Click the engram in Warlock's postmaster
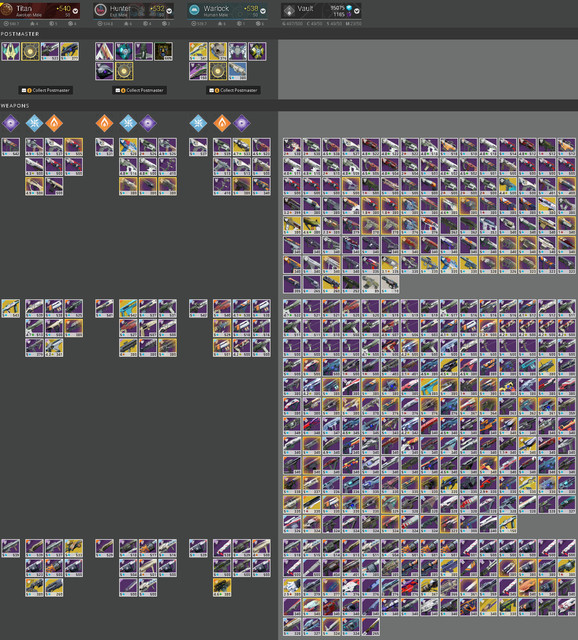This screenshot has width=578, height=640. pos(218,71)
